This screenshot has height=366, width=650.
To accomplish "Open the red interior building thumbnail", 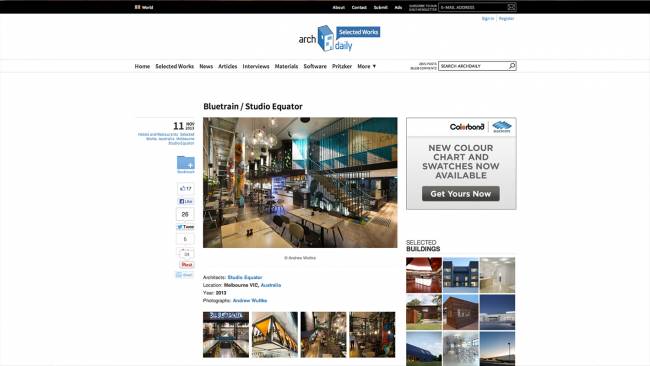I will [x=424, y=275].
